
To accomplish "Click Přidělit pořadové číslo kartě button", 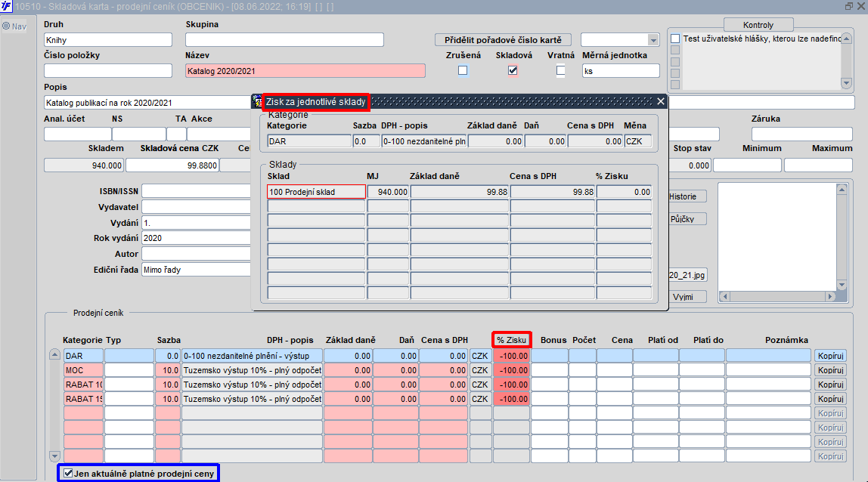I will pos(504,40).
